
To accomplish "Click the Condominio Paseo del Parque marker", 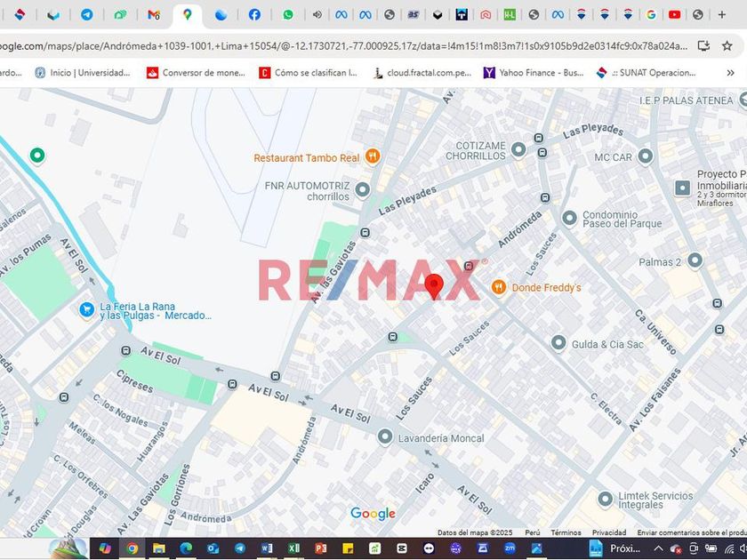I will click(569, 217).
